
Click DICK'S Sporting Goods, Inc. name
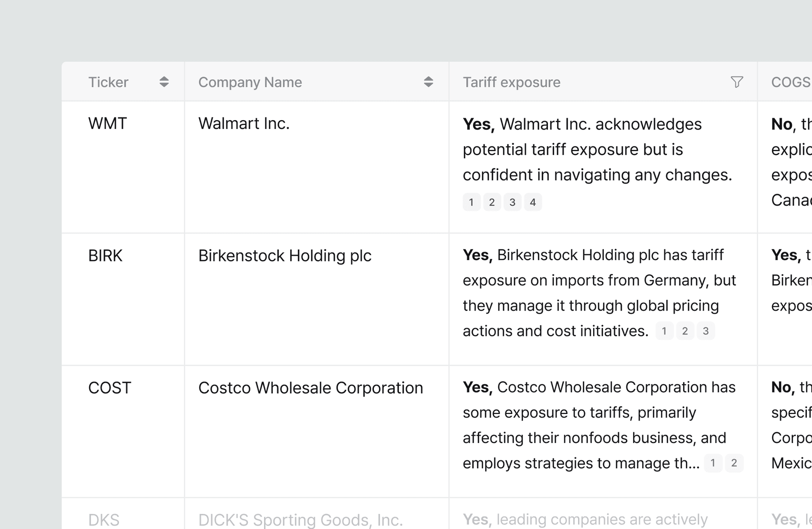(301, 520)
